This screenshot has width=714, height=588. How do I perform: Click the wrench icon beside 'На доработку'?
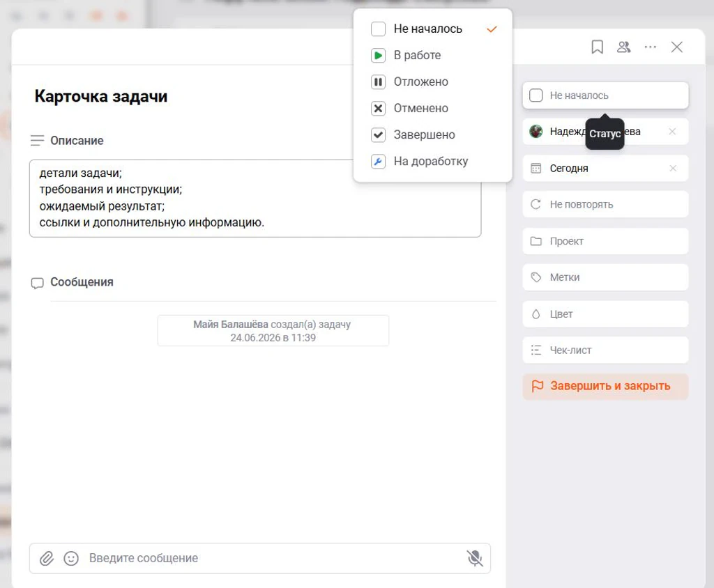[378, 161]
